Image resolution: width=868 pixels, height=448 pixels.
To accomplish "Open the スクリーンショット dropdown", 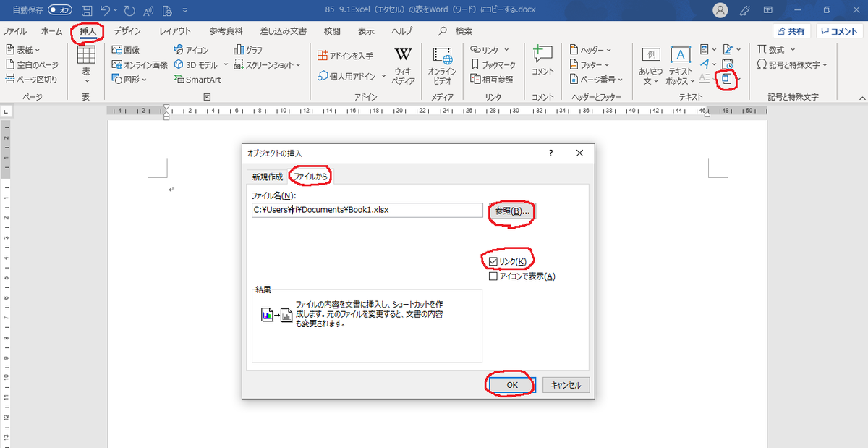I will click(298, 64).
